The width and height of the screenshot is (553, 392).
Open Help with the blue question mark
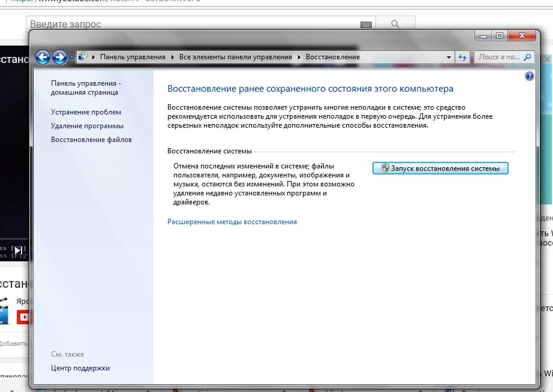[530, 76]
